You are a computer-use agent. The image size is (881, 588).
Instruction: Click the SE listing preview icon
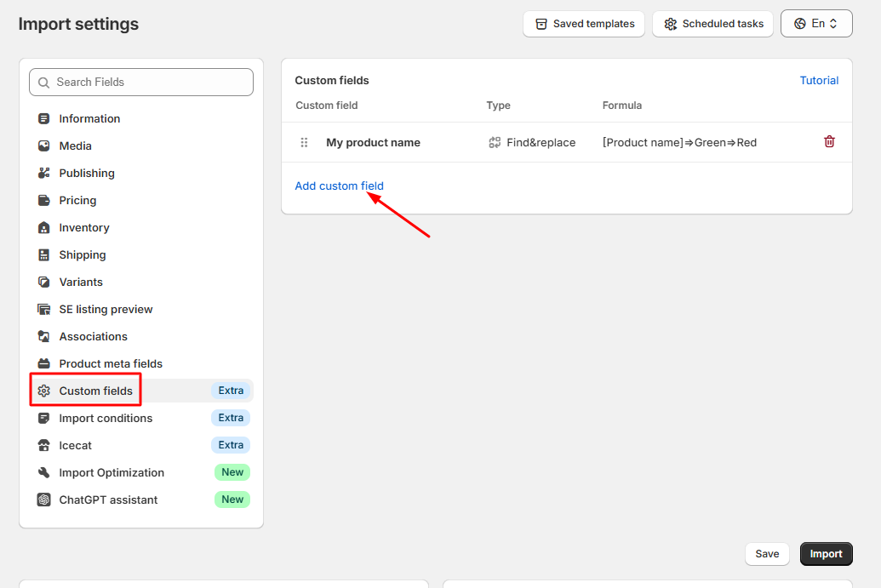[43, 310]
